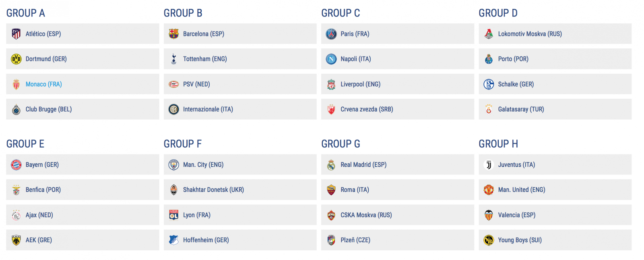Click the Schalke club crest
The width and height of the screenshot is (644, 260).
(x=489, y=84)
